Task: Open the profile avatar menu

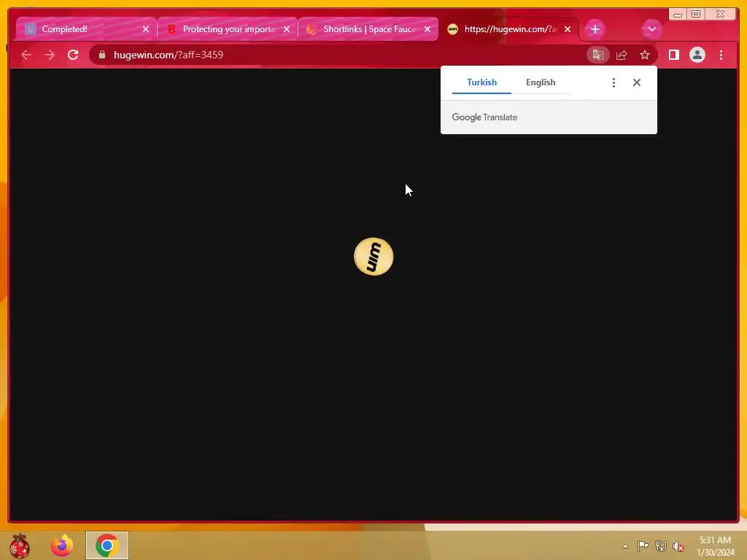Action: click(x=697, y=55)
